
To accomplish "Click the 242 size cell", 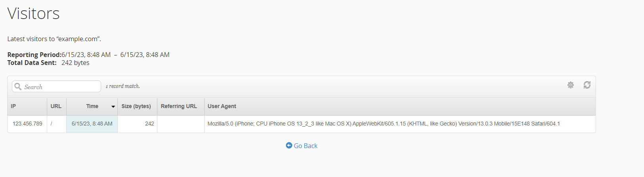I will 149,124.
